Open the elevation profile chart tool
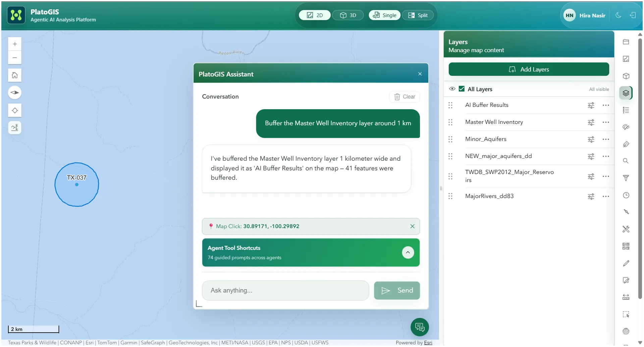Screen dimensions: 644x347 coord(15,128)
